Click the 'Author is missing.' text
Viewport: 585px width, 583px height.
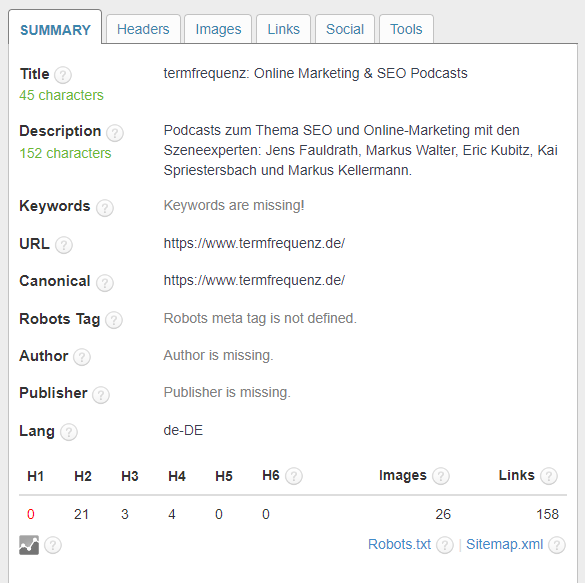coord(218,355)
